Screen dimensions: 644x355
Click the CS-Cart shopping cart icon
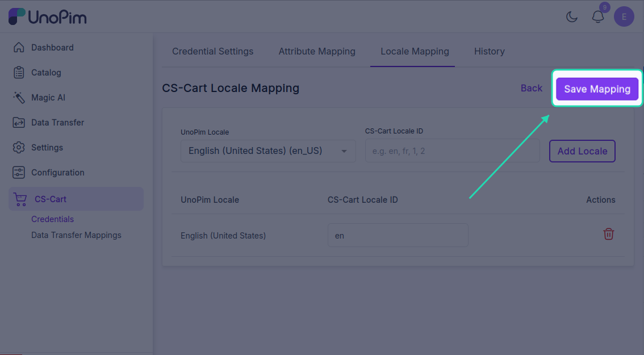[20, 199]
